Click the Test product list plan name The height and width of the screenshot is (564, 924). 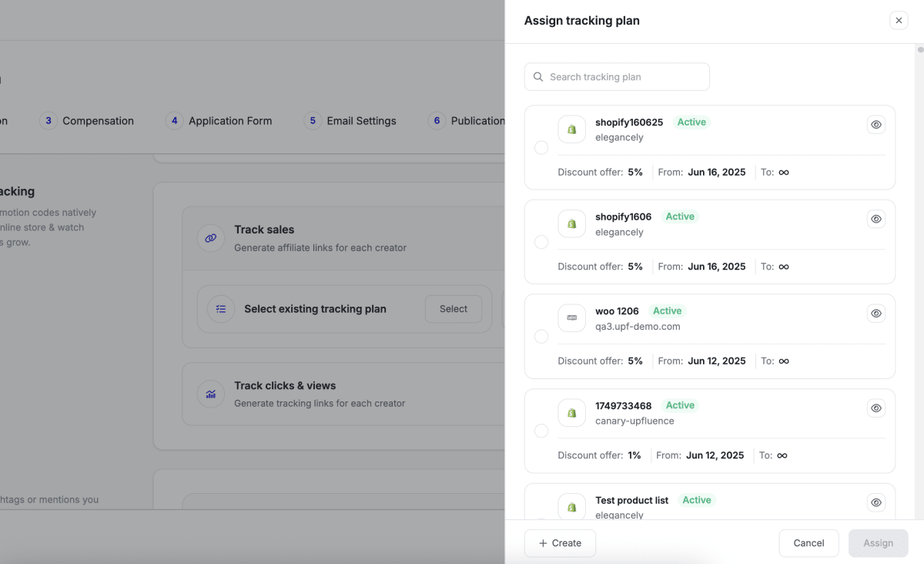[631, 500]
